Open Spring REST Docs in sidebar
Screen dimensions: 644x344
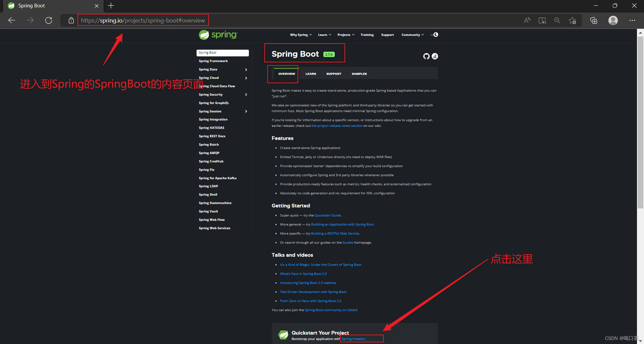click(x=212, y=136)
